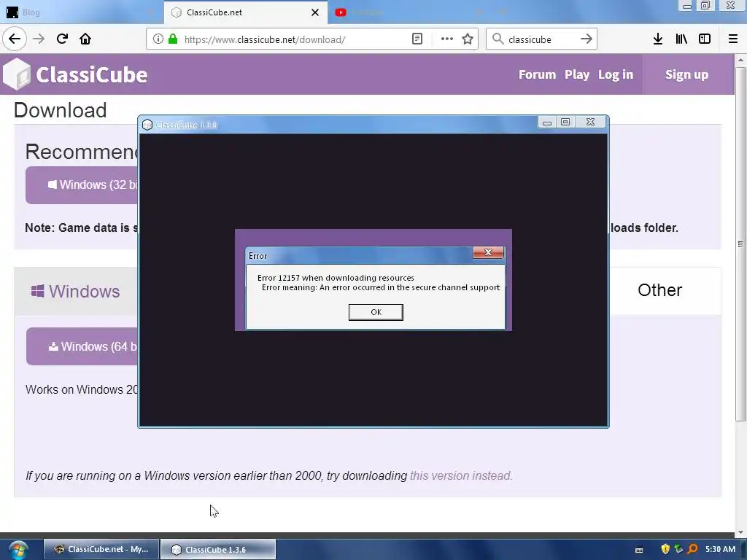Open the browser downloads panel
Screen dimensions: 747x560
tap(658, 39)
